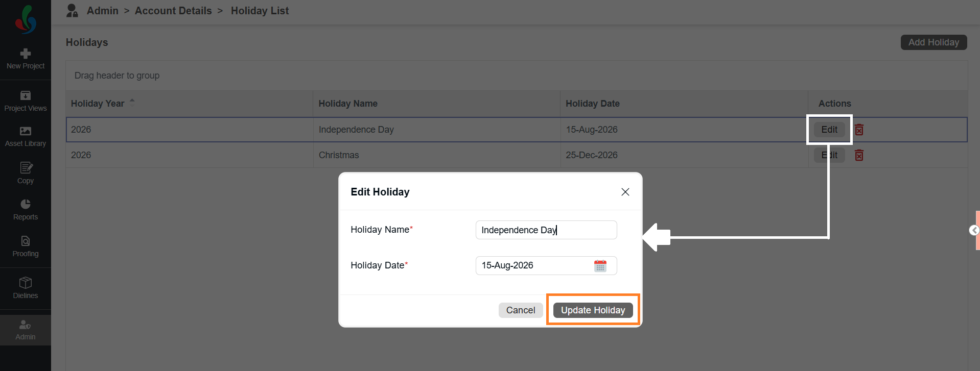This screenshot has width=980, height=371.
Task: Click Account Details in the breadcrumb
Action: pyautogui.click(x=173, y=11)
